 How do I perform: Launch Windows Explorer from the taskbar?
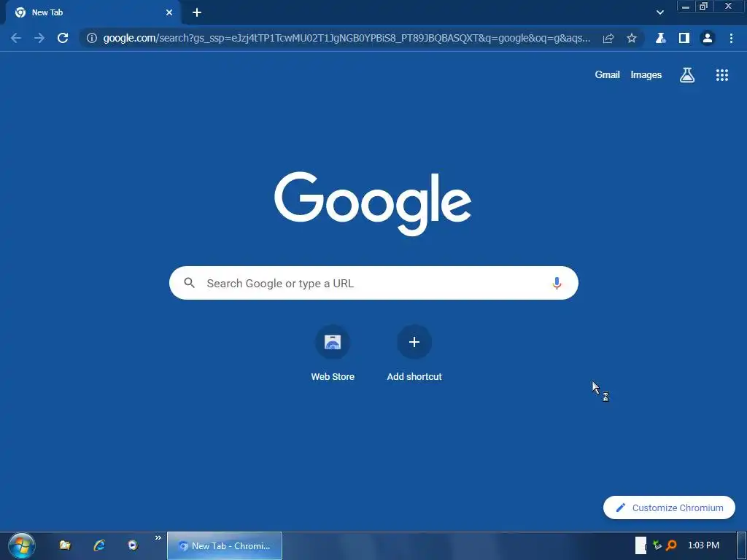[65, 545]
